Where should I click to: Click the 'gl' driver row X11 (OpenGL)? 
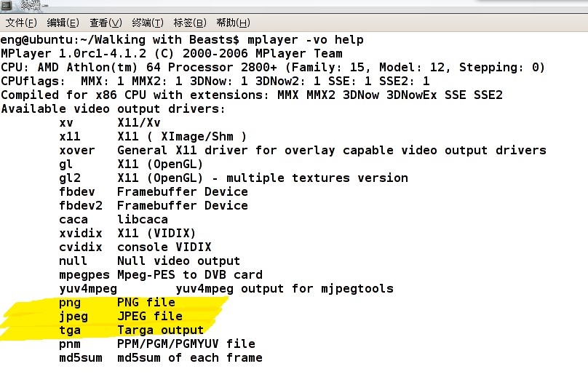click(131, 164)
